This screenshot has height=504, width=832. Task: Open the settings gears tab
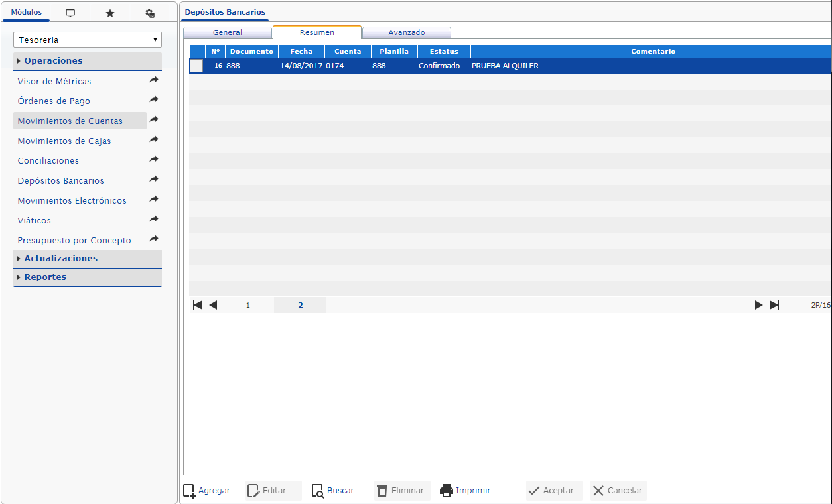150,13
